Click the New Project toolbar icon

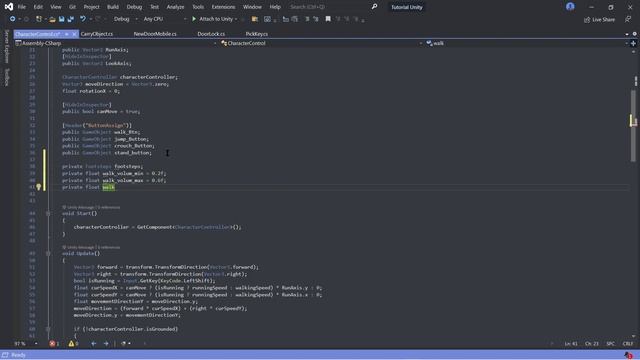tap(39, 19)
